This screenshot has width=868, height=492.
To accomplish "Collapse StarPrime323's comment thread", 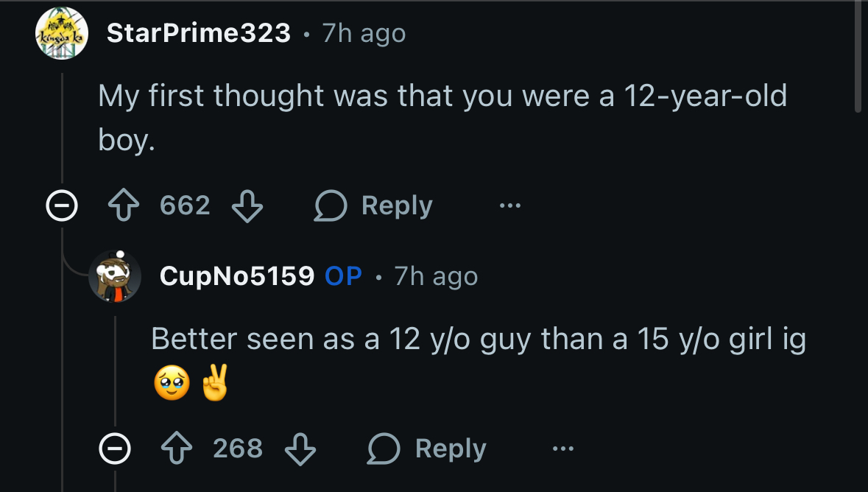I will tap(62, 207).
